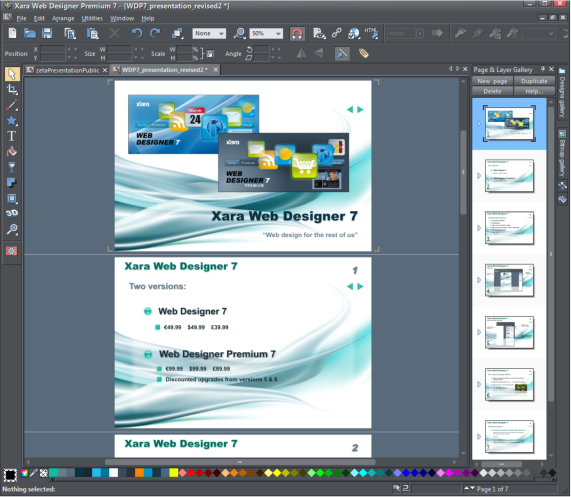The width and height of the screenshot is (571, 497).
Task: Click next page arrow on slide one
Action: tap(360, 109)
